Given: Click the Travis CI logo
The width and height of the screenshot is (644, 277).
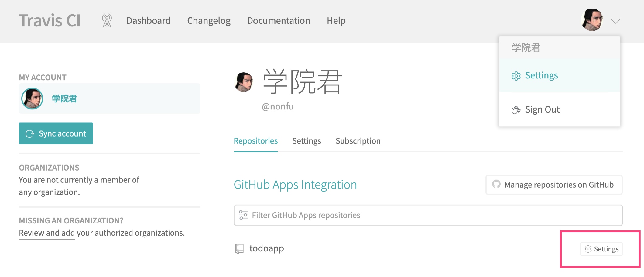Looking at the screenshot, I should [x=50, y=20].
